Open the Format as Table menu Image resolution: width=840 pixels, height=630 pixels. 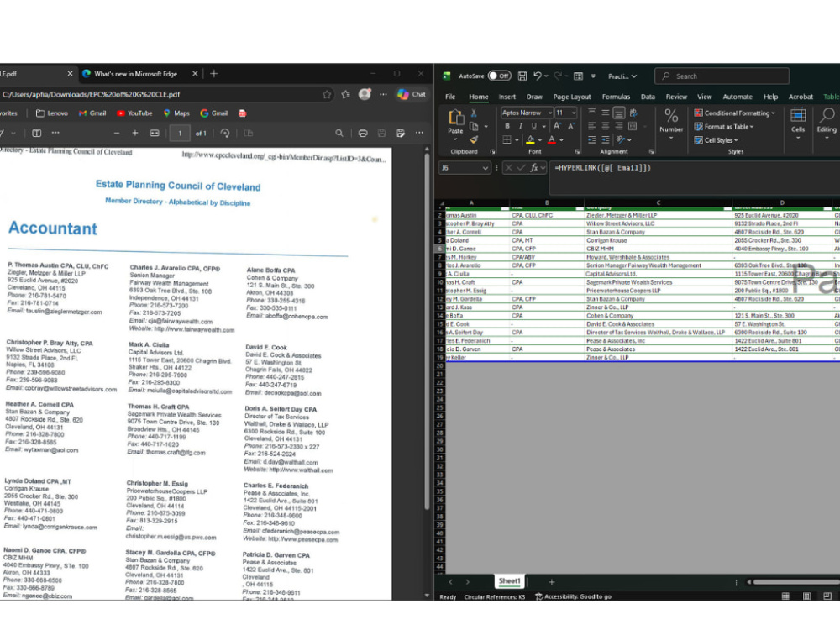724,127
